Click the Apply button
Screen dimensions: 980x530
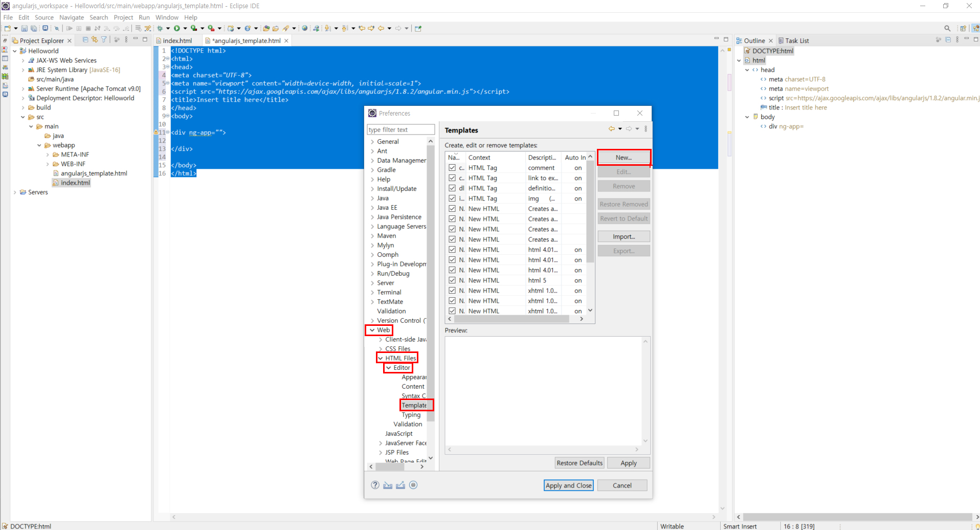pyautogui.click(x=629, y=463)
